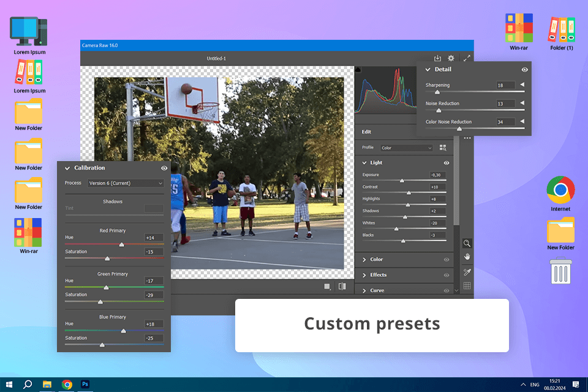
Task: Open Camera Raw settings gear
Action: point(451,58)
